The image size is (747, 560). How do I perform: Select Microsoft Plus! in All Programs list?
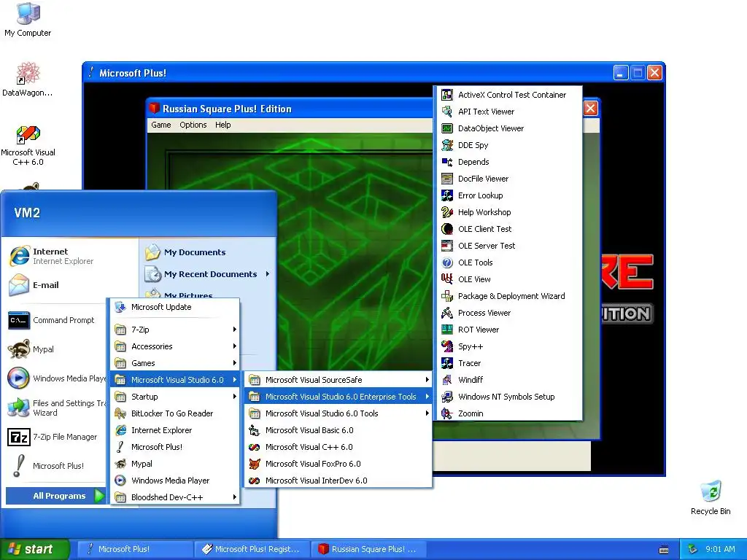(x=175, y=447)
